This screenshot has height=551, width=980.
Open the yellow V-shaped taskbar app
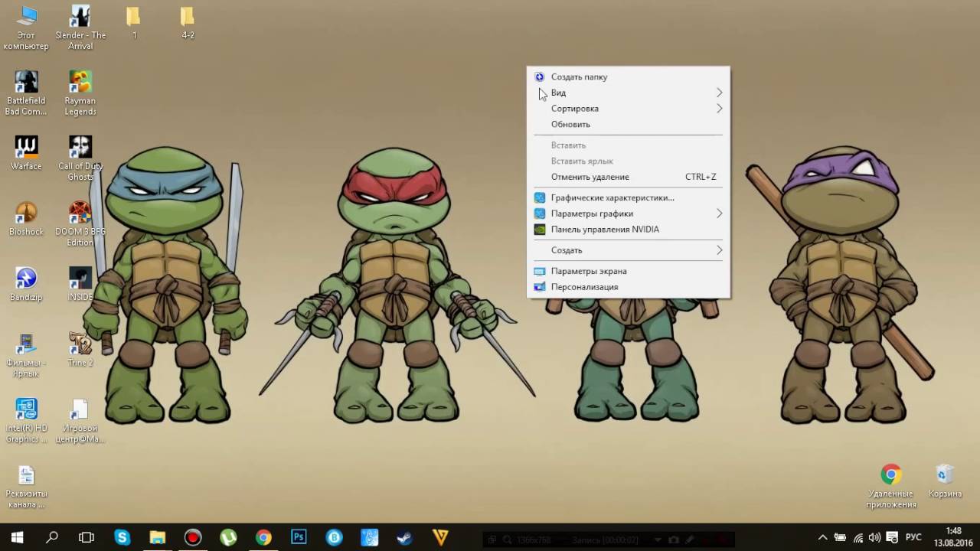tap(440, 538)
